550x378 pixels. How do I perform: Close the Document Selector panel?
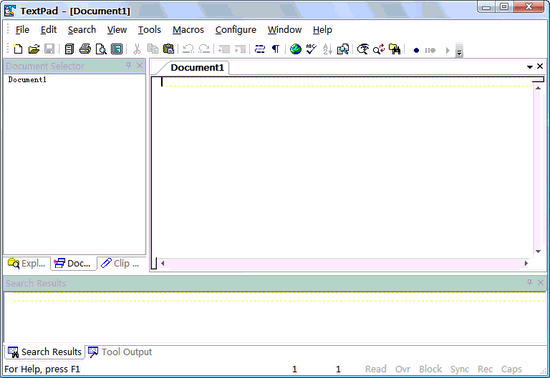pyautogui.click(x=140, y=66)
